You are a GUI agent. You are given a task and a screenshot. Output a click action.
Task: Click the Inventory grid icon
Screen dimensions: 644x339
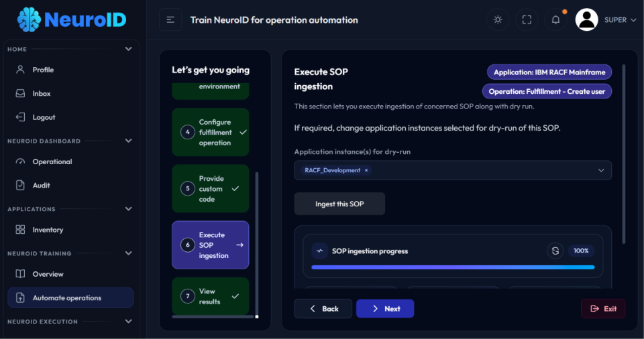click(x=20, y=229)
